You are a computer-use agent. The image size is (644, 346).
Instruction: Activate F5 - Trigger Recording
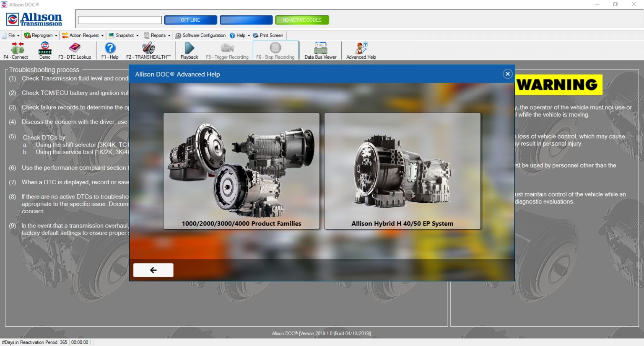(x=227, y=50)
